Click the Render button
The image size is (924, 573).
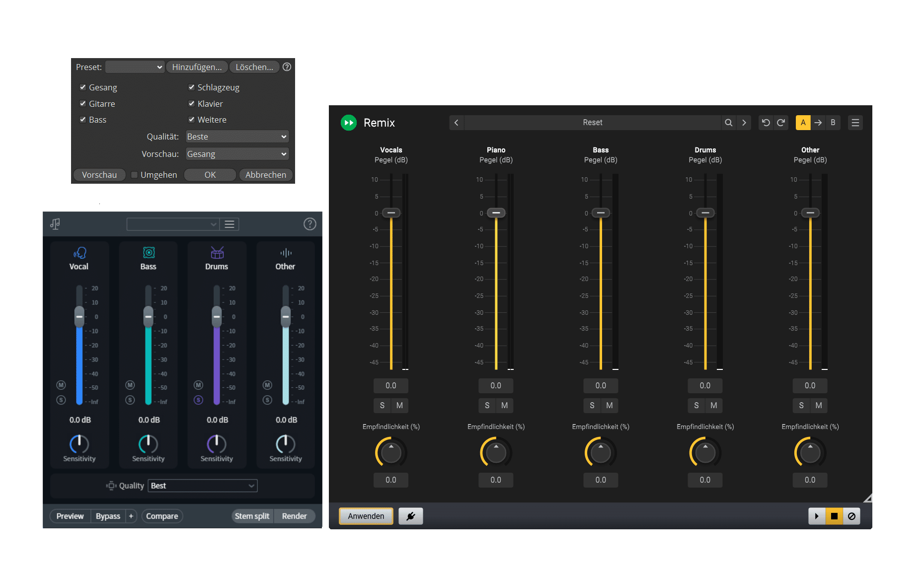295,516
